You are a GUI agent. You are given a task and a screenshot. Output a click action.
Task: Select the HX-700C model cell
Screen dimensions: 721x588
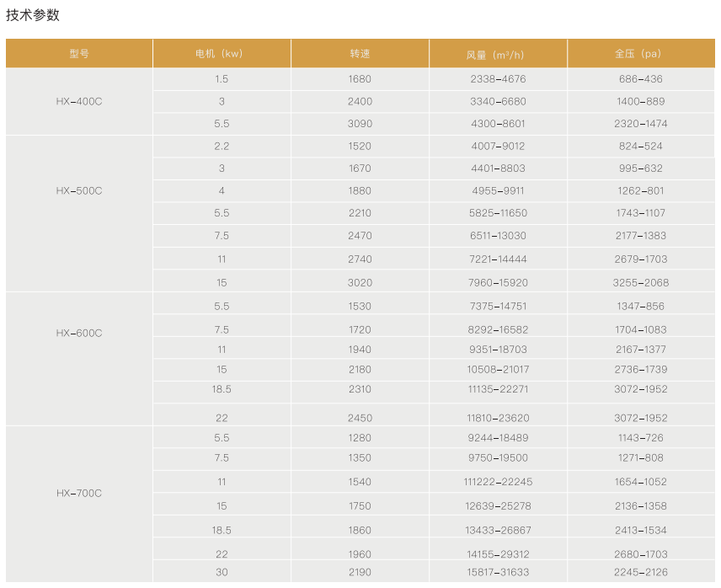(79, 493)
